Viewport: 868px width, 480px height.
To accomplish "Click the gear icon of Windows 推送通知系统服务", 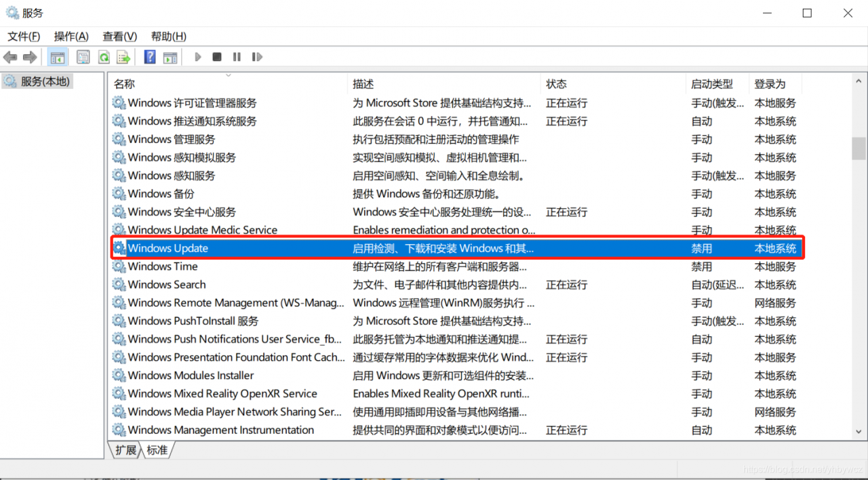I will pos(119,121).
